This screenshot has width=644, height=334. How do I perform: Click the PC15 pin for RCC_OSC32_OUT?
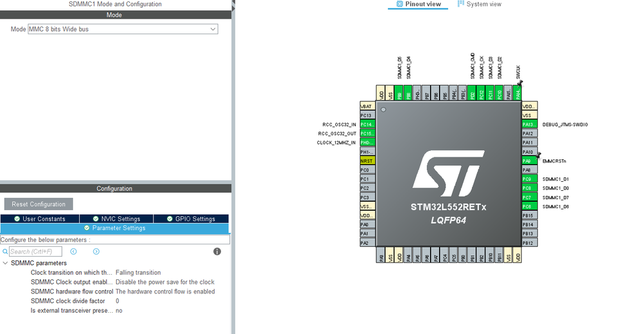pos(367,133)
